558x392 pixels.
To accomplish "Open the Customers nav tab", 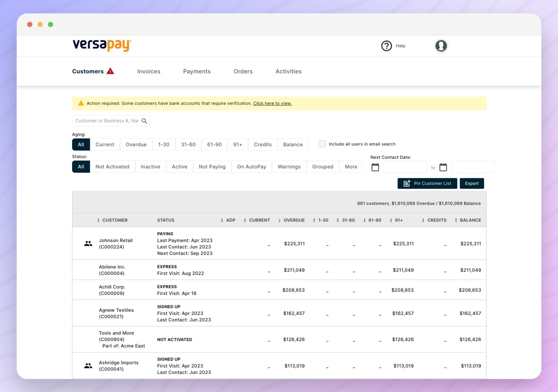I will [x=88, y=71].
